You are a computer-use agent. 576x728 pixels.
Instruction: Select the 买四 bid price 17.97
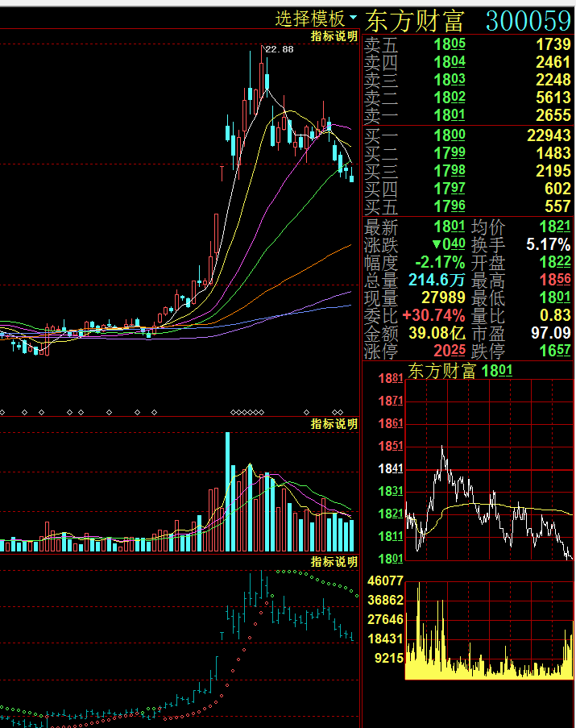pos(450,189)
